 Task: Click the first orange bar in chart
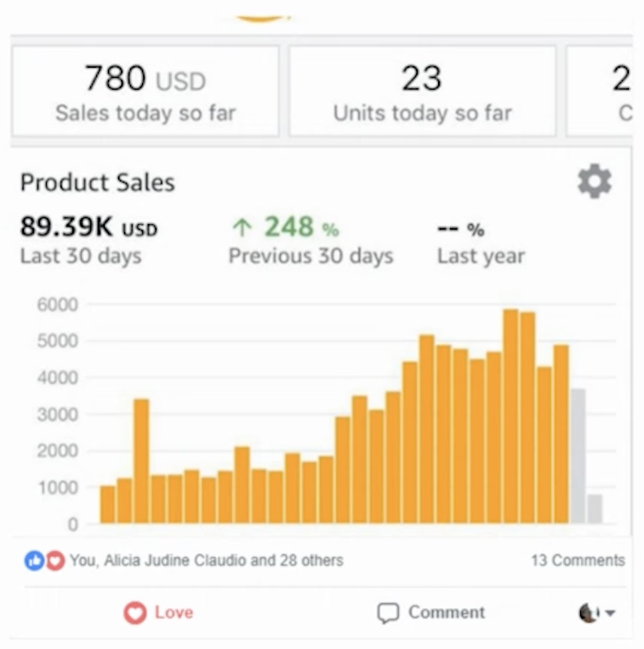(108, 504)
